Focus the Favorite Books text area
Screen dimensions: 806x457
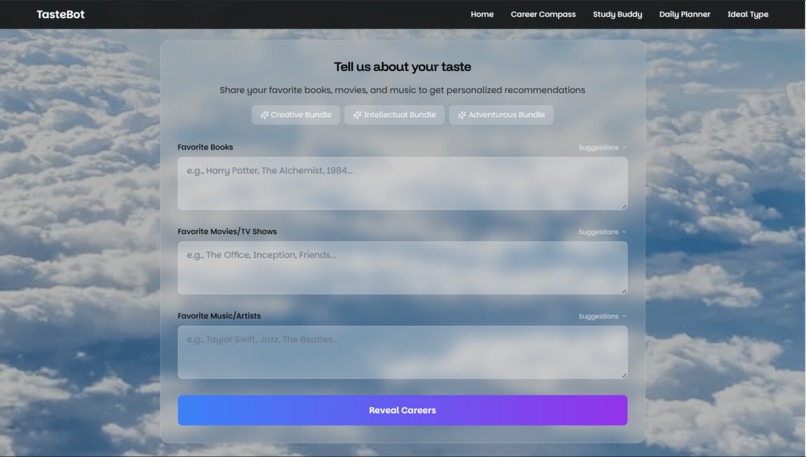(x=402, y=184)
